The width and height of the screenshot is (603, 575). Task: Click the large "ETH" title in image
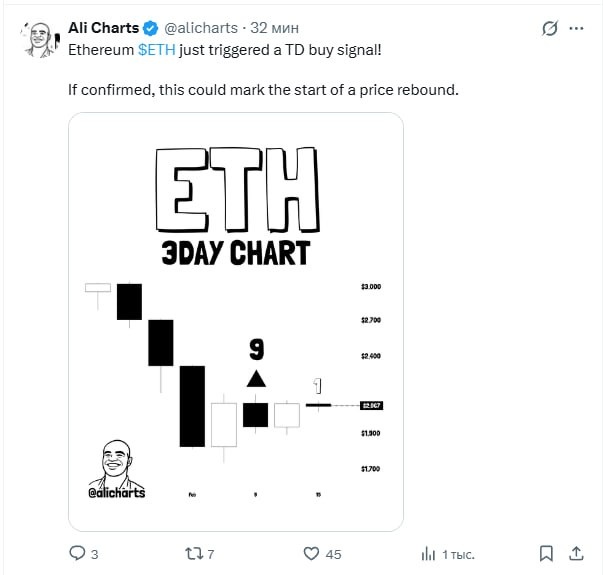tap(236, 191)
